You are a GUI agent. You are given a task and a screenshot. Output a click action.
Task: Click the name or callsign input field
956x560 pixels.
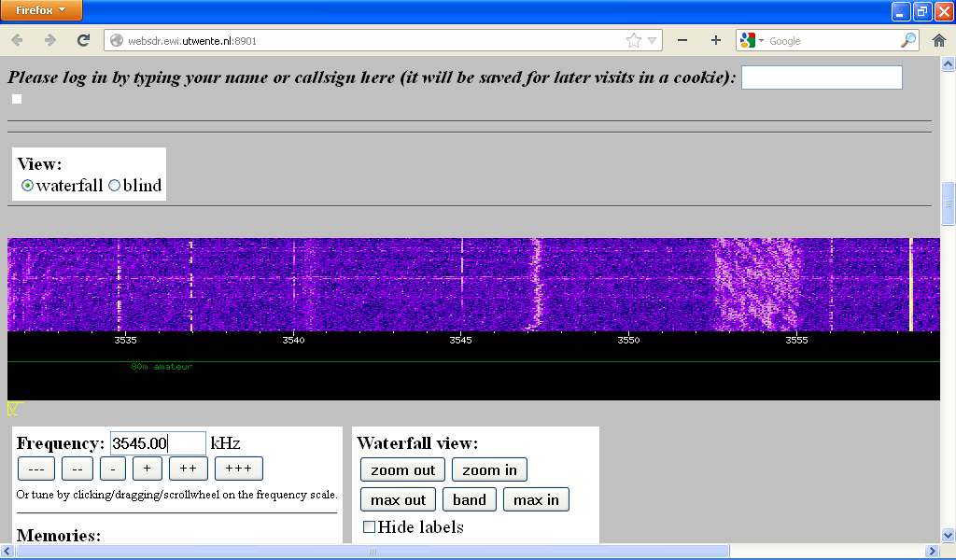(x=822, y=77)
